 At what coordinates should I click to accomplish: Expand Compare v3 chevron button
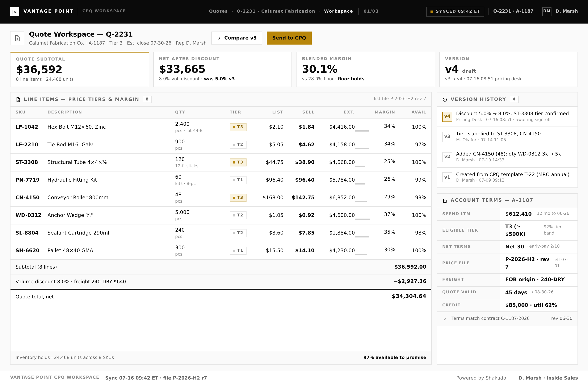(x=236, y=38)
